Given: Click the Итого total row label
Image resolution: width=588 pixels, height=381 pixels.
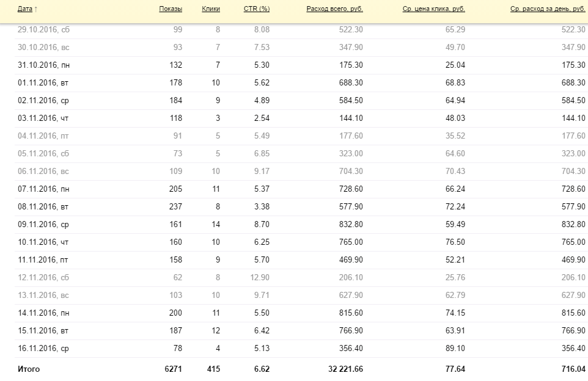Looking at the screenshot, I should (x=29, y=369).
